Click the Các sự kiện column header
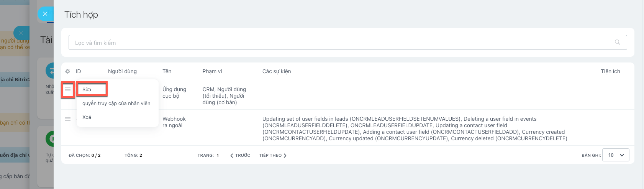644x189 pixels. (277, 72)
